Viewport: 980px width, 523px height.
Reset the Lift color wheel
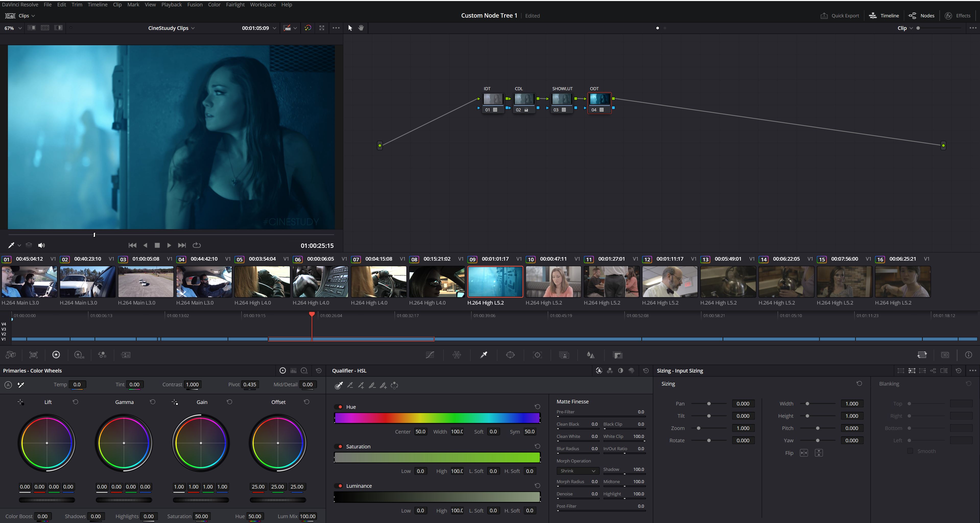click(75, 402)
